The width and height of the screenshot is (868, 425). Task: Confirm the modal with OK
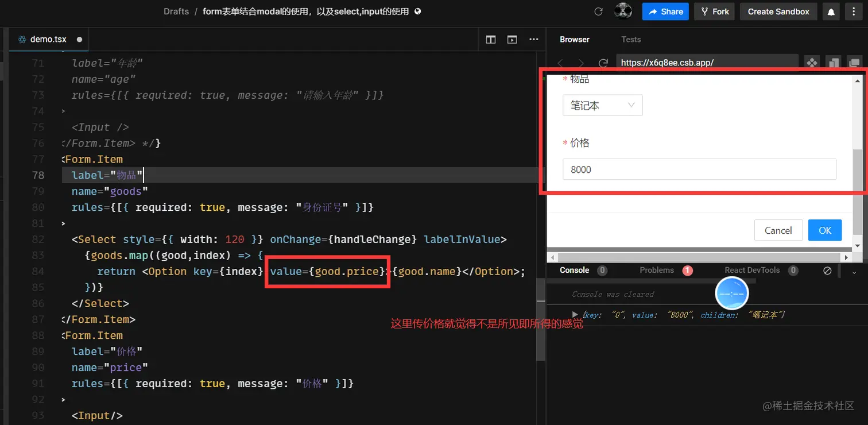point(825,230)
